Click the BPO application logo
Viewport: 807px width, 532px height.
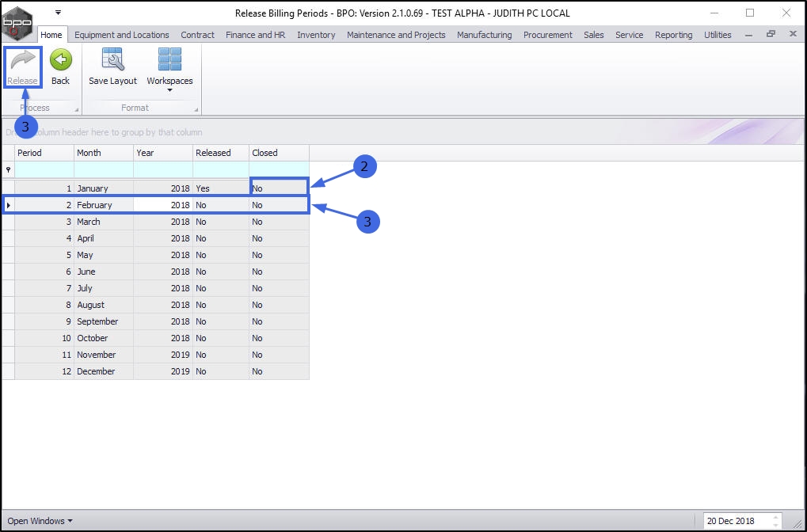(x=17, y=23)
